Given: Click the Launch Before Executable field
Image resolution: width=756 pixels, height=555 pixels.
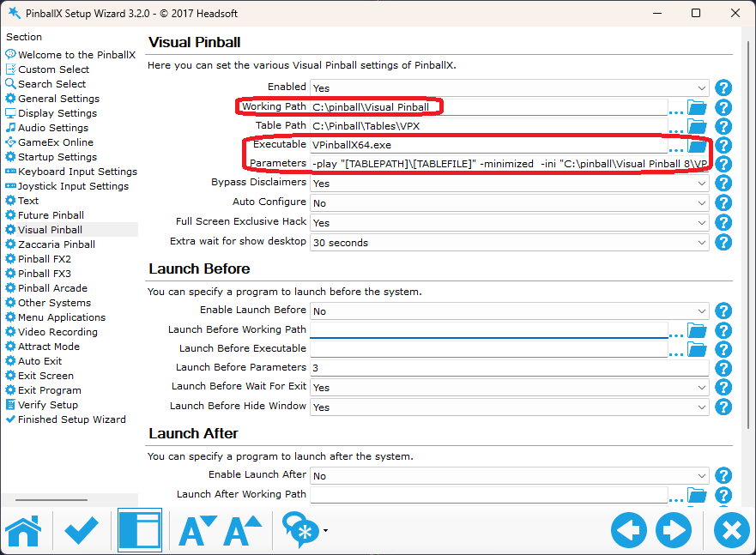Looking at the screenshot, I should [x=489, y=349].
